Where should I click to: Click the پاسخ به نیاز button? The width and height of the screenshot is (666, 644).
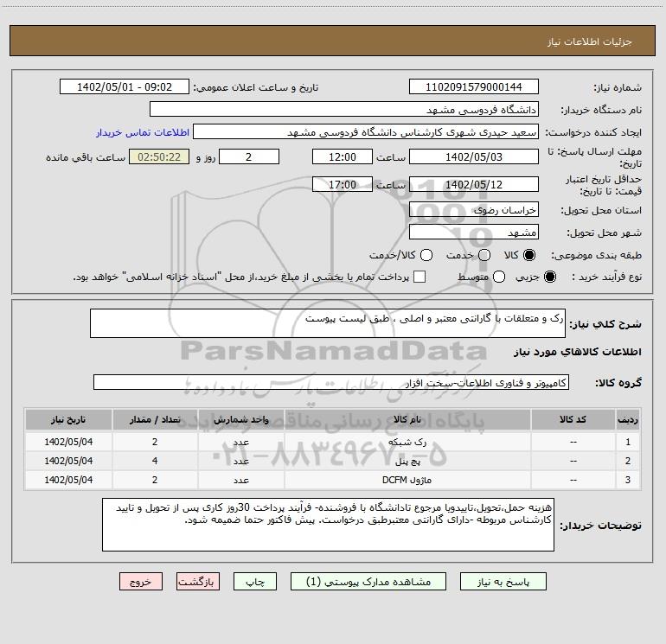pos(503,582)
